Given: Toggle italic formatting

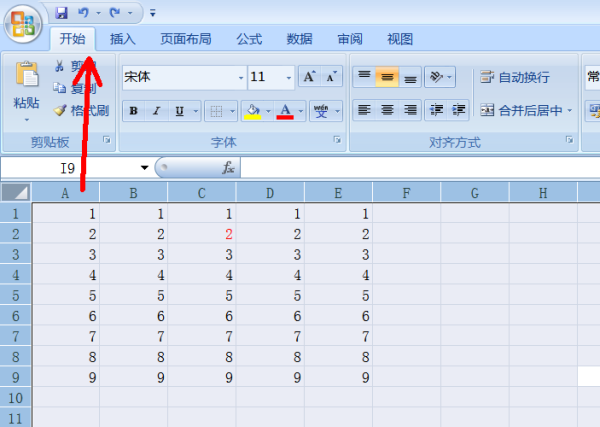Looking at the screenshot, I should (x=156, y=111).
